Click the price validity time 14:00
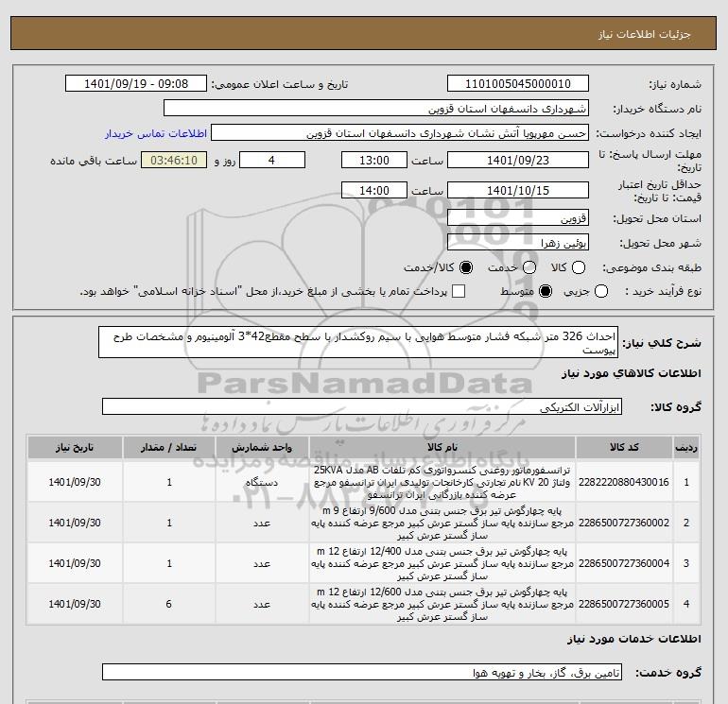Viewport: 728px width, 704px height. [374, 190]
